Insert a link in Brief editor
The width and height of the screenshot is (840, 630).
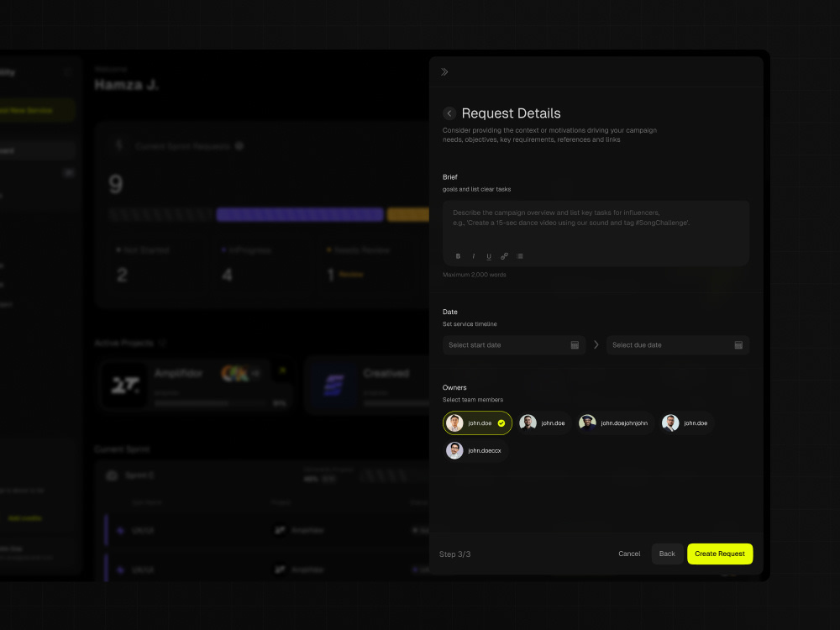pos(504,256)
